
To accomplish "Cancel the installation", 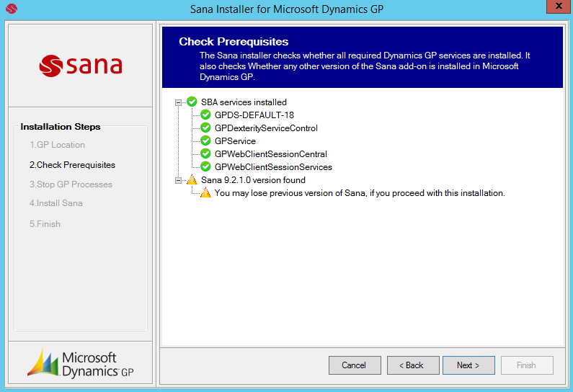I will click(x=355, y=365).
